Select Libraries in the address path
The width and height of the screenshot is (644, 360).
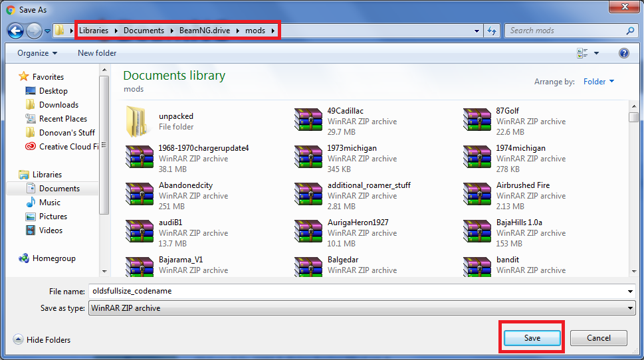coord(94,31)
